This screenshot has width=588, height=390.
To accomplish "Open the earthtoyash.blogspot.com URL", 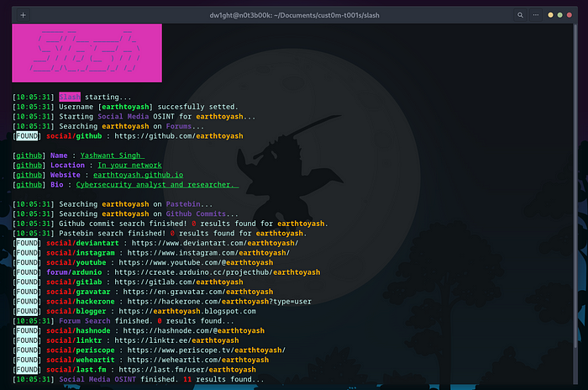I will (x=187, y=311).
